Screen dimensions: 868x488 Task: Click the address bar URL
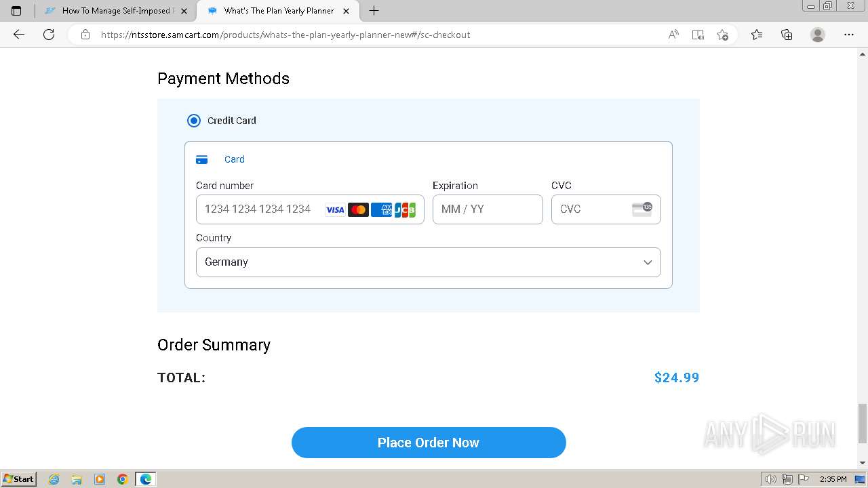coord(285,35)
